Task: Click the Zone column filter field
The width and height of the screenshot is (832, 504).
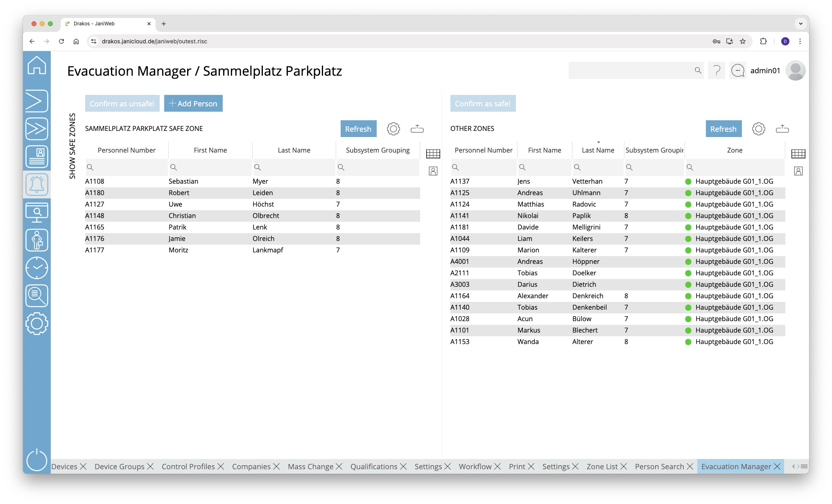Action: point(737,167)
